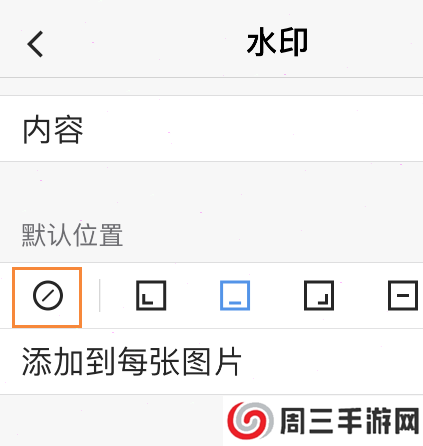423x446 pixels.
Task: Go back using the left chevron
Action: pos(35,44)
